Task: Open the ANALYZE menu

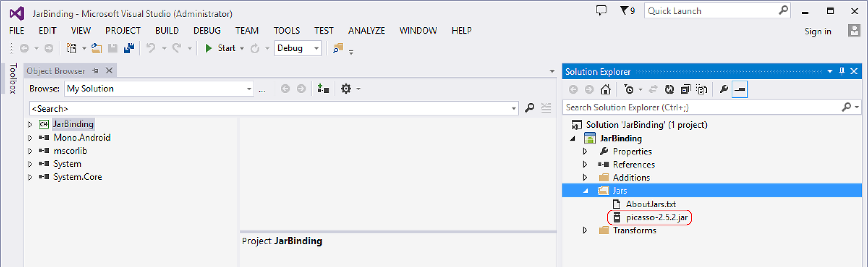Action: click(366, 31)
